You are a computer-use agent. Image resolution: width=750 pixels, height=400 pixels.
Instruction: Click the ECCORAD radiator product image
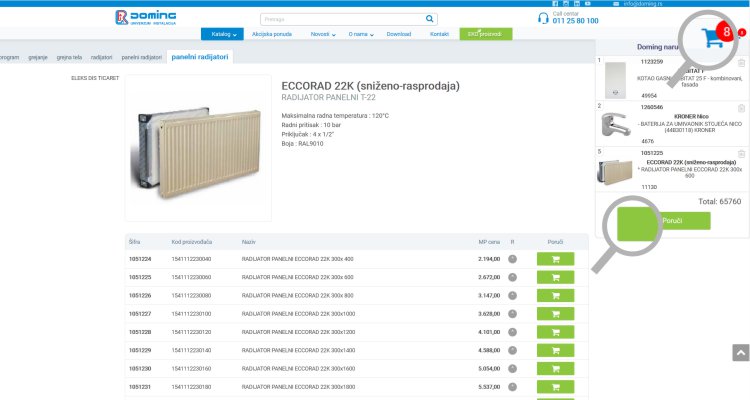pos(198,148)
